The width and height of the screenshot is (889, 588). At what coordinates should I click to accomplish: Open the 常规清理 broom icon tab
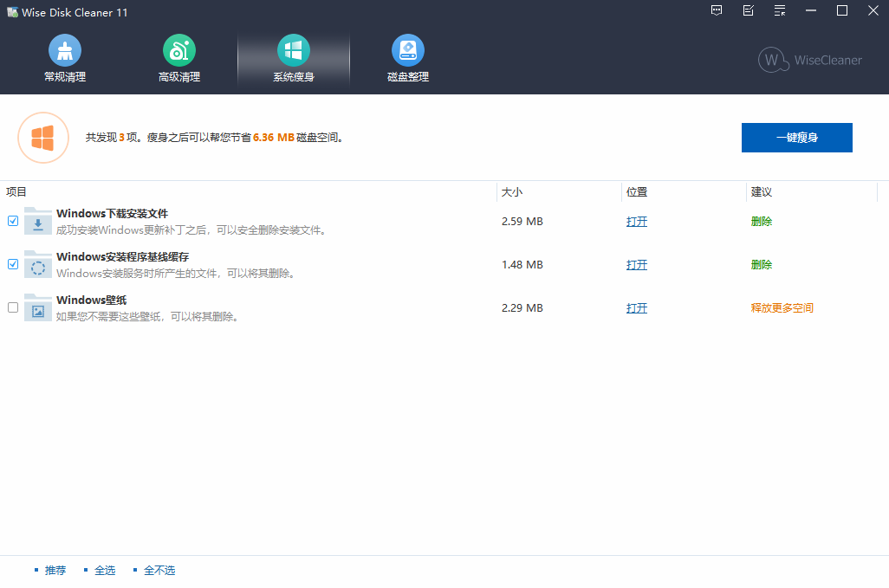point(65,58)
